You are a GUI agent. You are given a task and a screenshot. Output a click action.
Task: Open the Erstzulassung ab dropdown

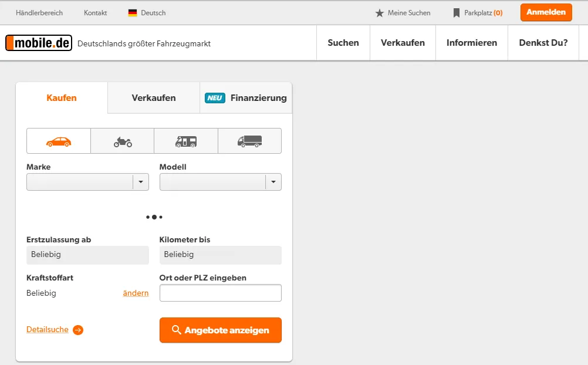pos(87,255)
